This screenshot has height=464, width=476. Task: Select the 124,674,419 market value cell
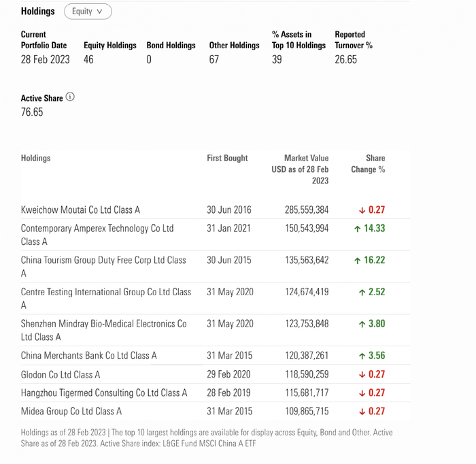point(307,292)
